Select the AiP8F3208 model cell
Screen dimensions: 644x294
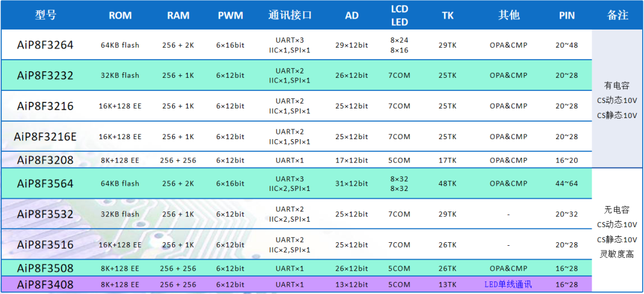click(46, 160)
